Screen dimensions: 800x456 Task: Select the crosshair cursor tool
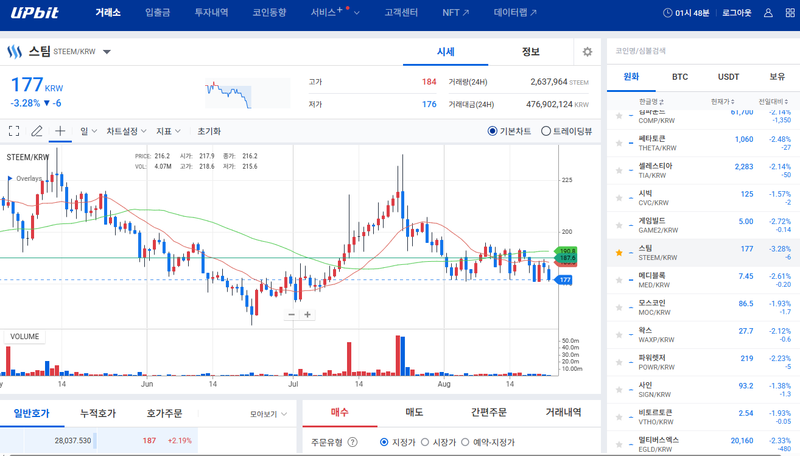coord(60,131)
